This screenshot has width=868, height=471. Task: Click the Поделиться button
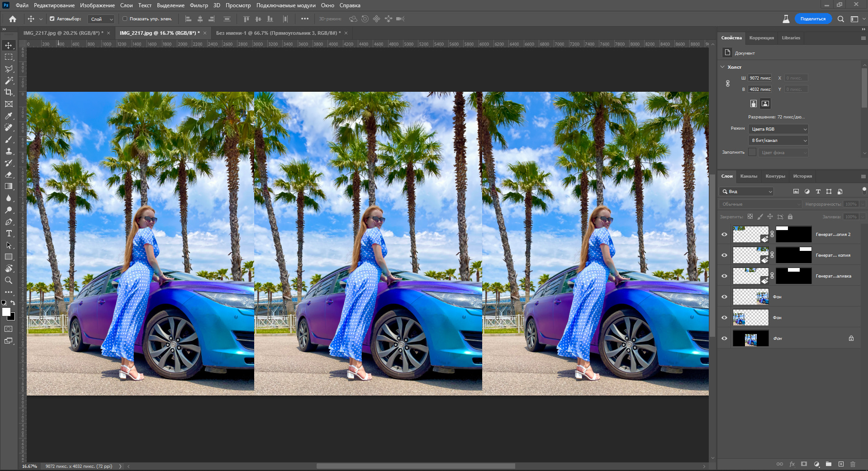point(813,19)
